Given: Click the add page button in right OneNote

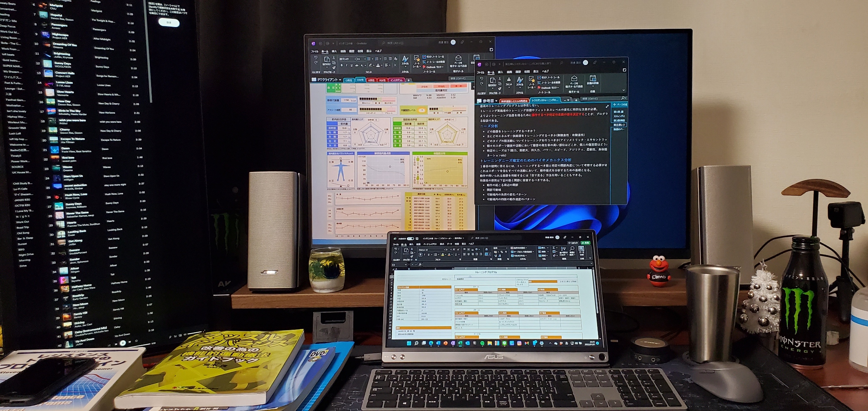Looking at the screenshot, I should click(620, 105).
